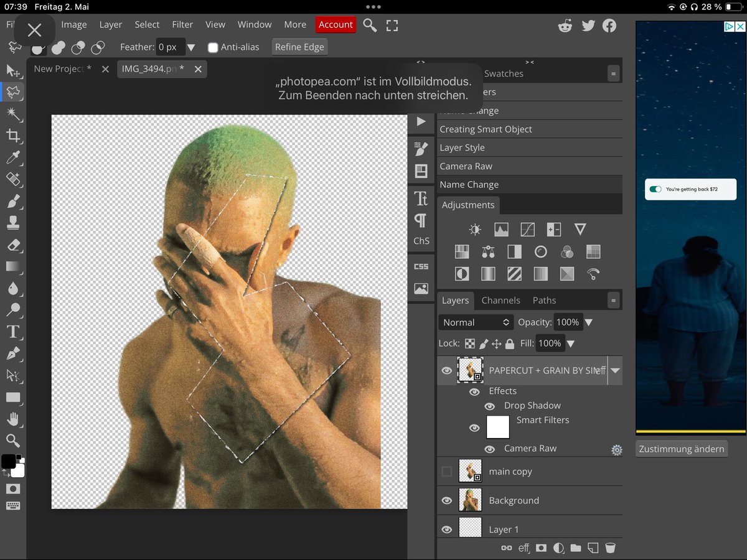Open the Fill slider arrow
Image resolution: width=747 pixels, height=560 pixels.
click(x=570, y=343)
